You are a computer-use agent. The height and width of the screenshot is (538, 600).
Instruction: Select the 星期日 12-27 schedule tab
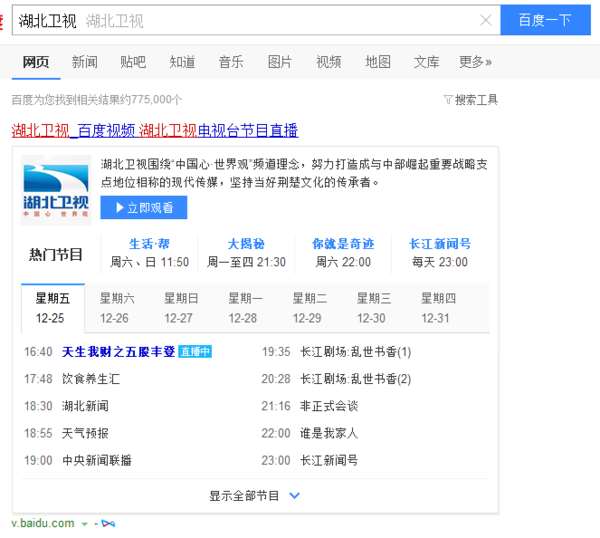[x=181, y=308]
